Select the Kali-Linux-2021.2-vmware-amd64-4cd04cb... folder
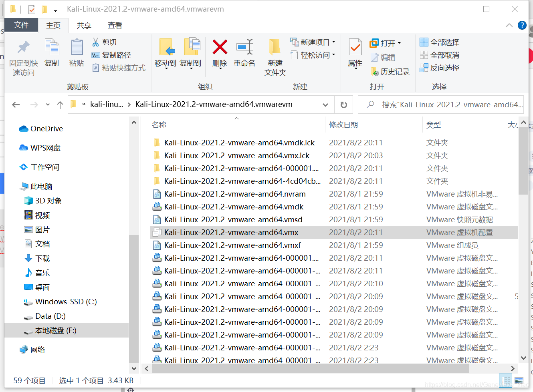This screenshot has height=392, width=533. 242,181
